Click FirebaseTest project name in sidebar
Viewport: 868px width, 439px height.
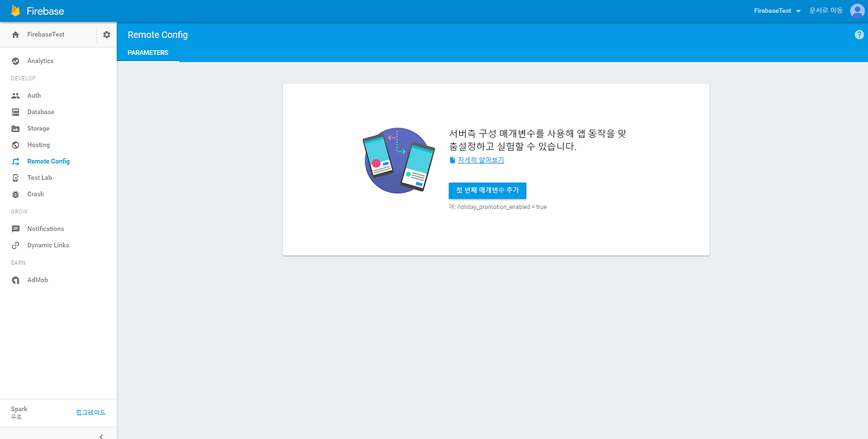[46, 35]
